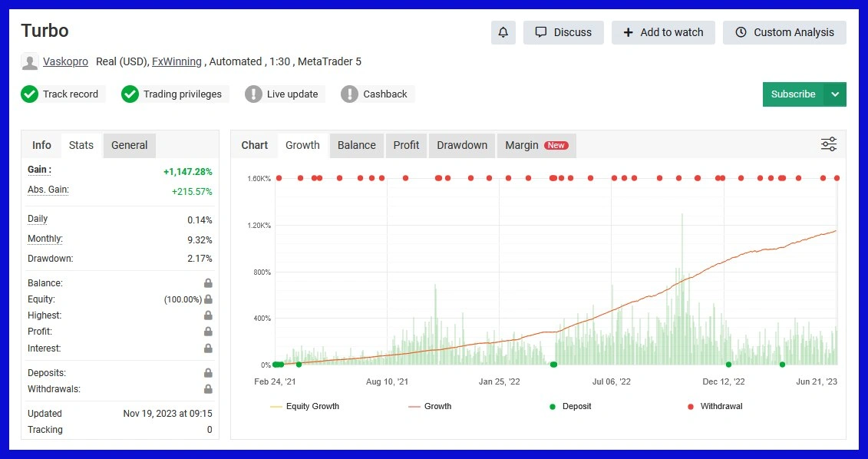This screenshot has height=459, width=868.
Task: Open the FxWinning broker link
Action: (x=177, y=61)
